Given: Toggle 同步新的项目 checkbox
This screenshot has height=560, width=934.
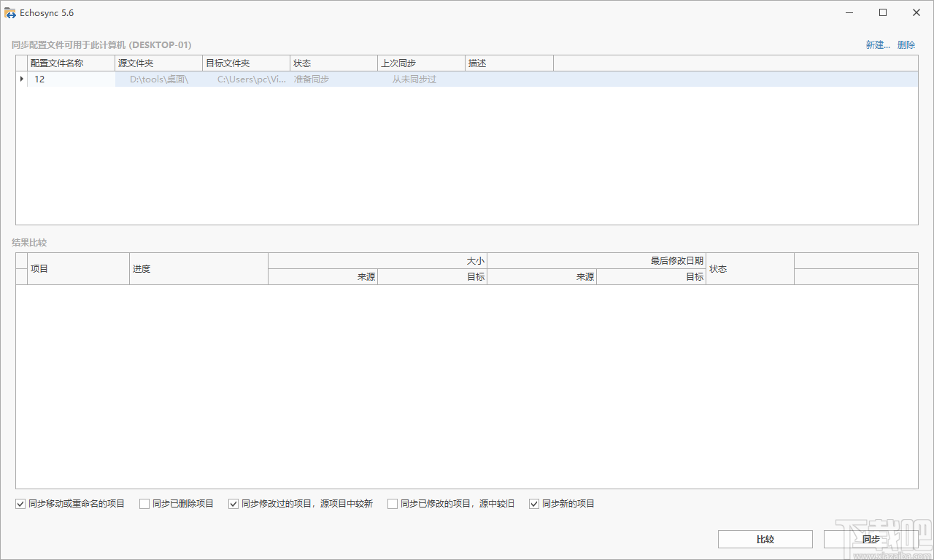Looking at the screenshot, I should click(534, 504).
